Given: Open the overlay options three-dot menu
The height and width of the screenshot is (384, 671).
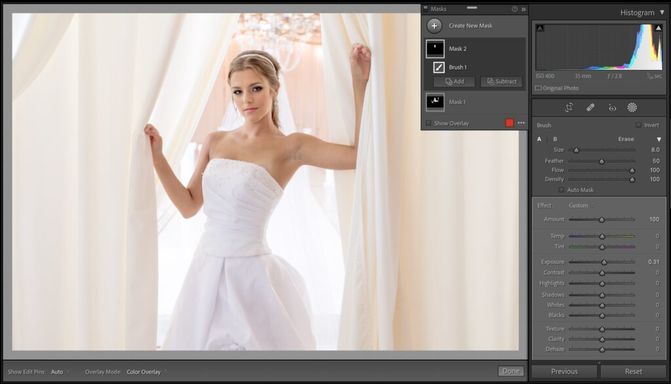Looking at the screenshot, I should tap(521, 123).
